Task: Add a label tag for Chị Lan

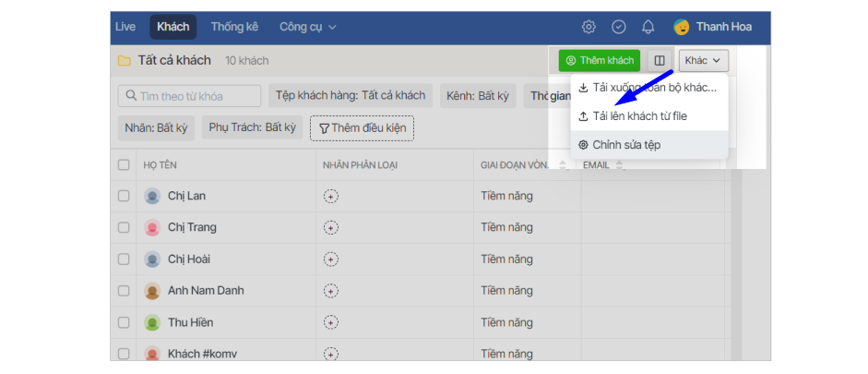Action: (x=331, y=196)
